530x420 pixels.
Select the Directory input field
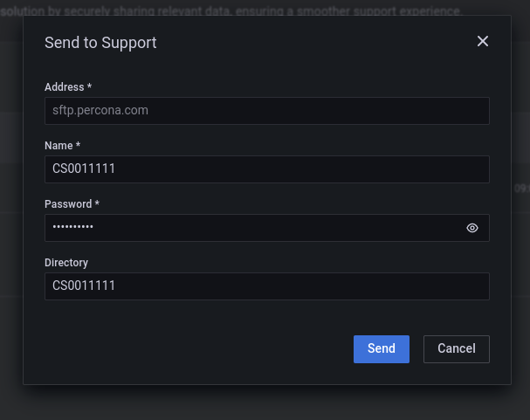click(266, 286)
